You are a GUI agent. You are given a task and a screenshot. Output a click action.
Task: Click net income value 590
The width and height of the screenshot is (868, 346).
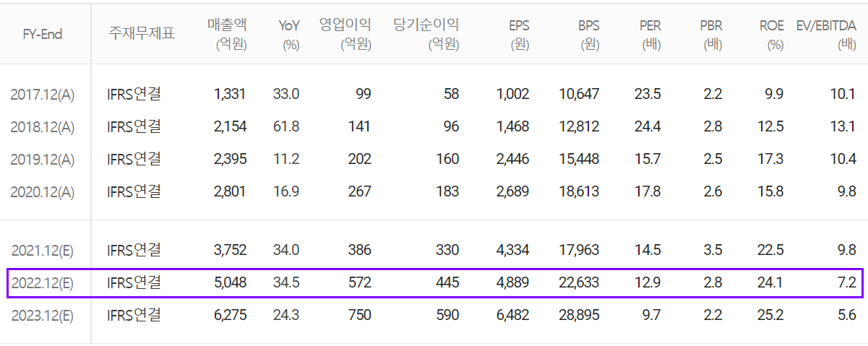447,315
